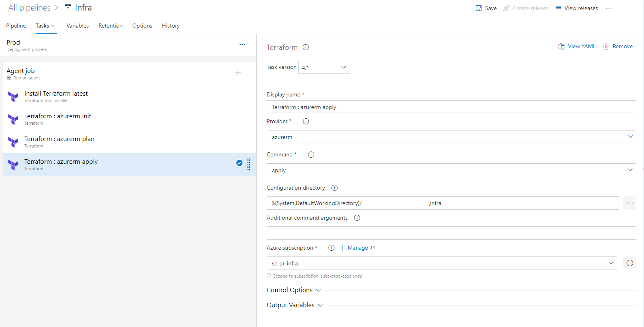This screenshot has width=644, height=327.
Task: Select the Tasks tab
Action: point(42,26)
